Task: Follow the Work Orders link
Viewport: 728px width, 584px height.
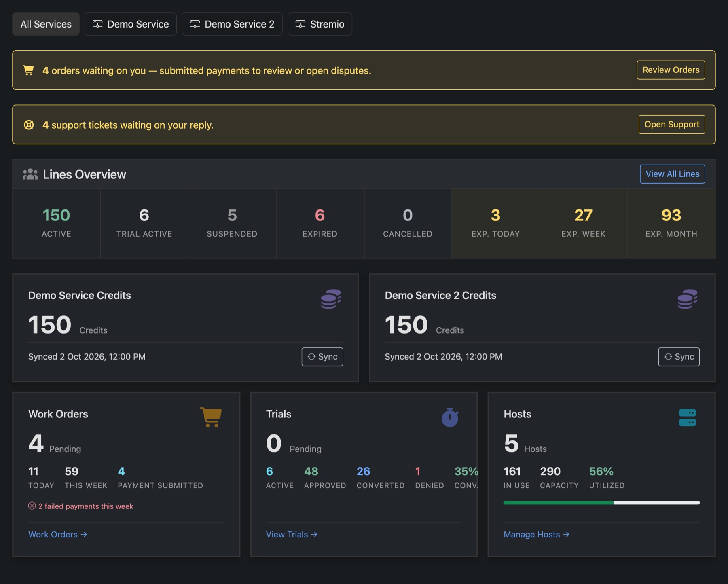Action: (58, 534)
